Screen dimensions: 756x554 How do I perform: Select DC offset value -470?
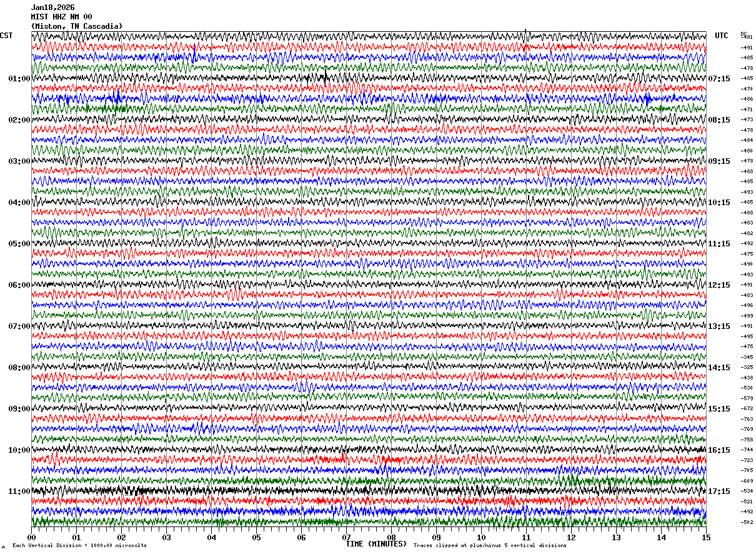pyautogui.click(x=747, y=89)
